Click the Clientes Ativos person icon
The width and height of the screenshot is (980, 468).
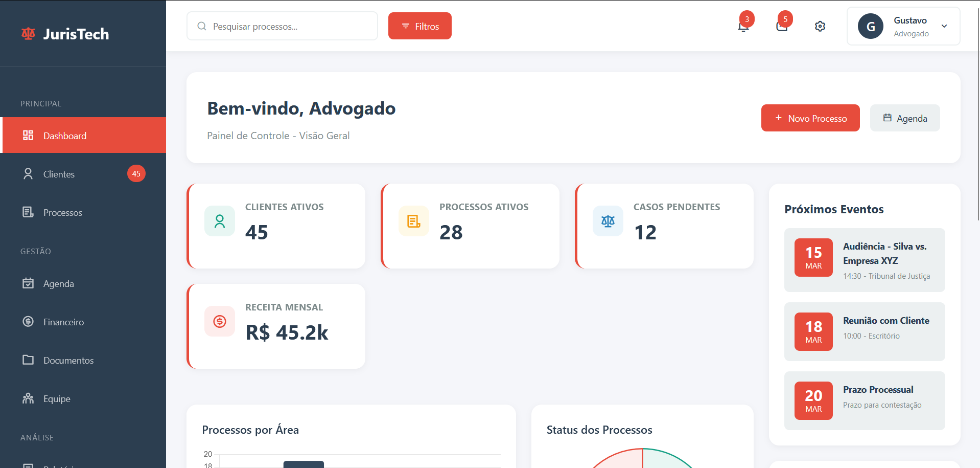[x=220, y=221]
